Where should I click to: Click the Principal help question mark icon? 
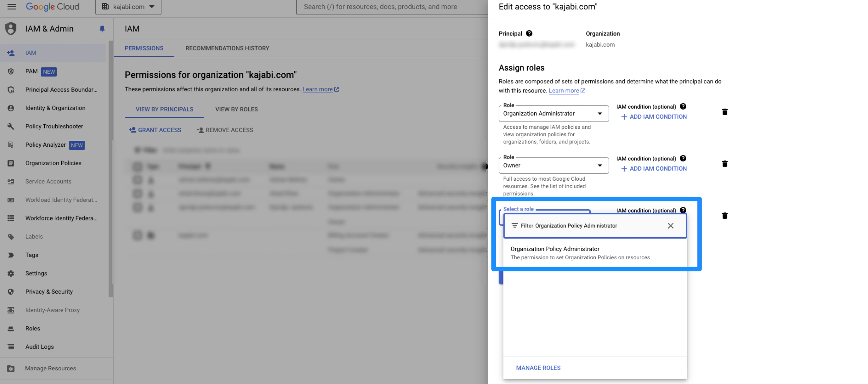(529, 33)
